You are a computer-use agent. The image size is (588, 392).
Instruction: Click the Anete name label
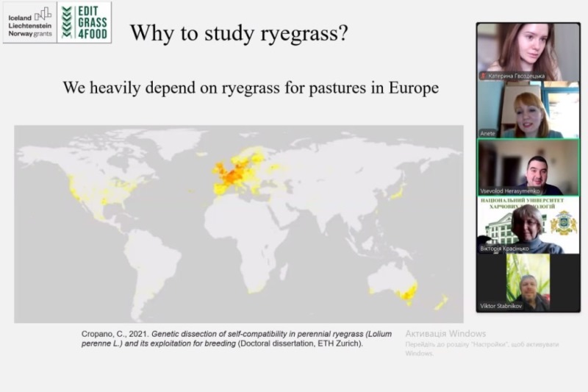(x=488, y=133)
